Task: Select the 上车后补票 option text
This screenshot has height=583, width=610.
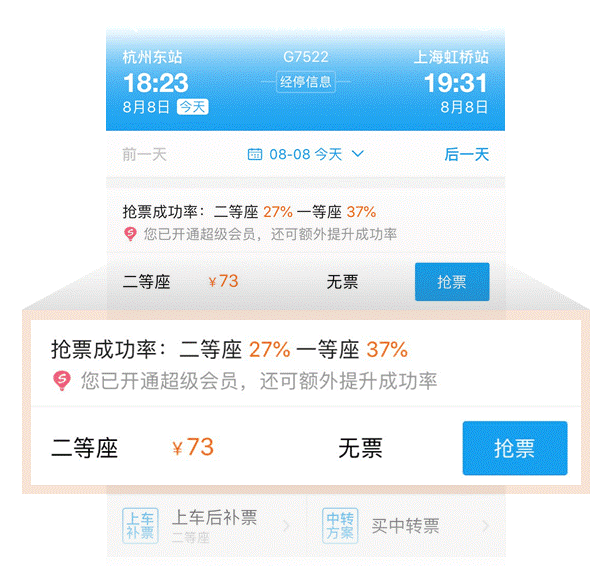Action: (214, 518)
